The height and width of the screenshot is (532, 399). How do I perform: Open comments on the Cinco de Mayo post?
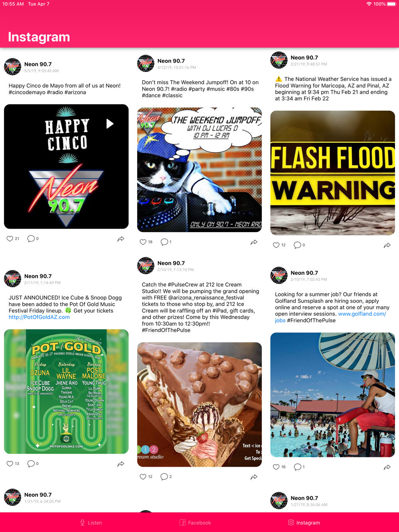(31, 239)
